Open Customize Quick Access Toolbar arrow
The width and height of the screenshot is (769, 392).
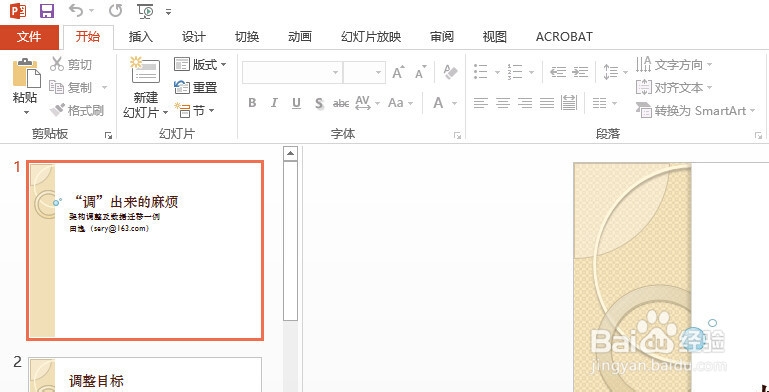click(168, 12)
